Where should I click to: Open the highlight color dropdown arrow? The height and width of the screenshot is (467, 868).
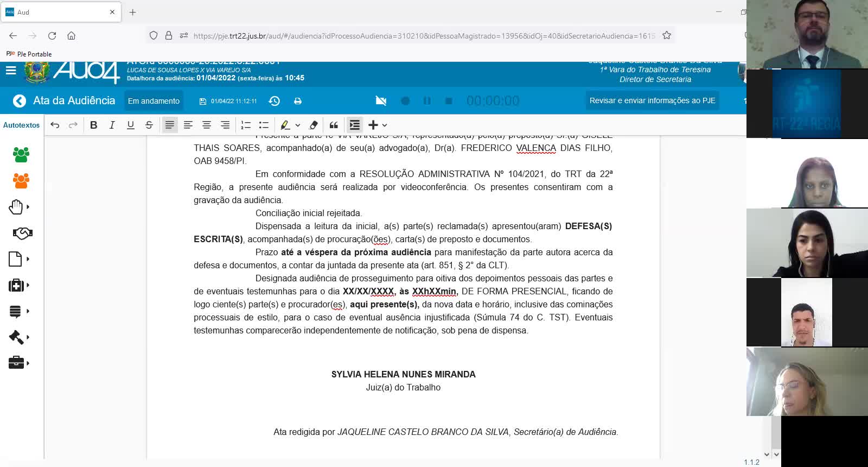pos(298,125)
